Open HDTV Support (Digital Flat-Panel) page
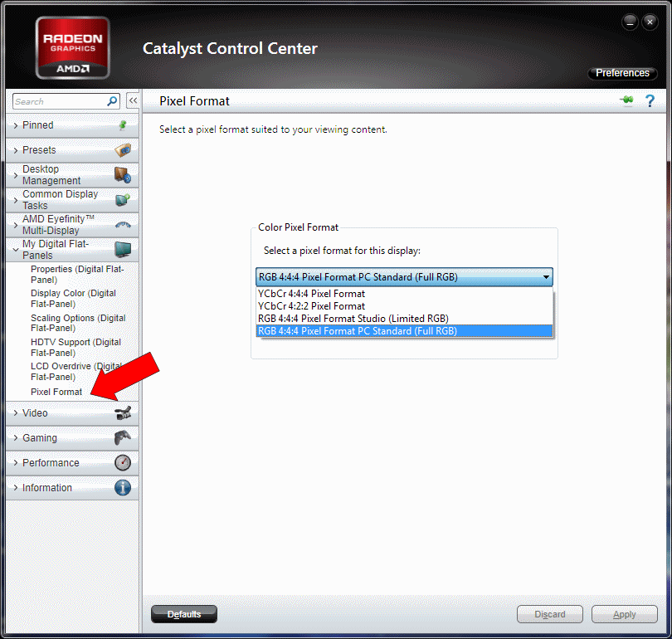Viewport: 672px width, 639px height. (75, 347)
